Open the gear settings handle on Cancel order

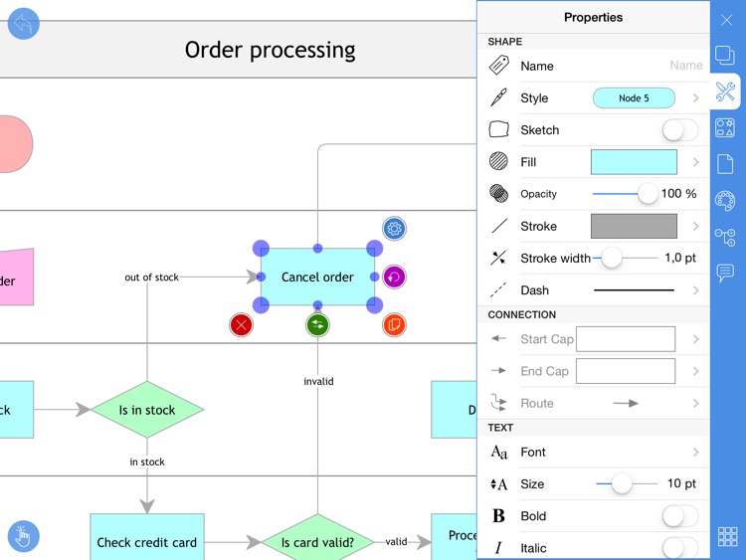394,229
